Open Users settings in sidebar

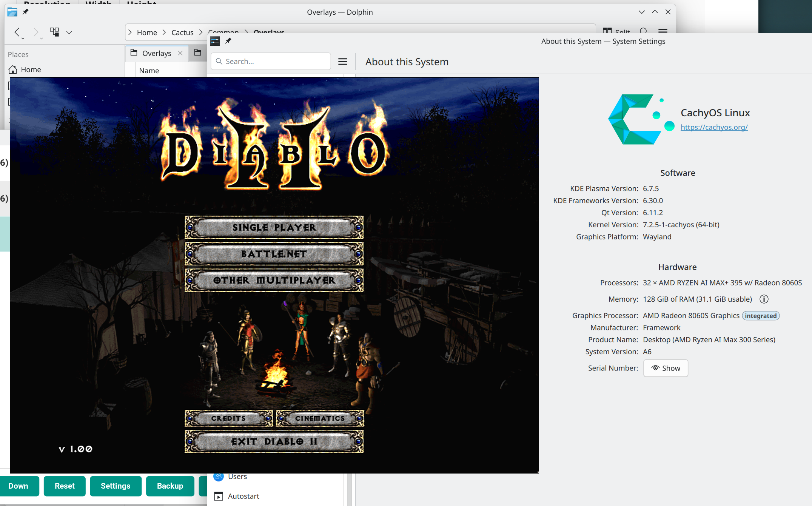tap(237, 477)
